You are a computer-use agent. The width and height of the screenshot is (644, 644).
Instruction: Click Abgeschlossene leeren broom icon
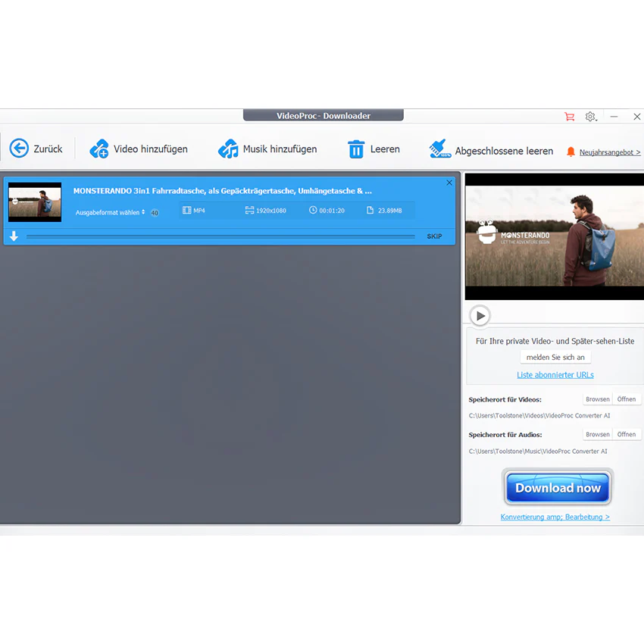coord(440,148)
